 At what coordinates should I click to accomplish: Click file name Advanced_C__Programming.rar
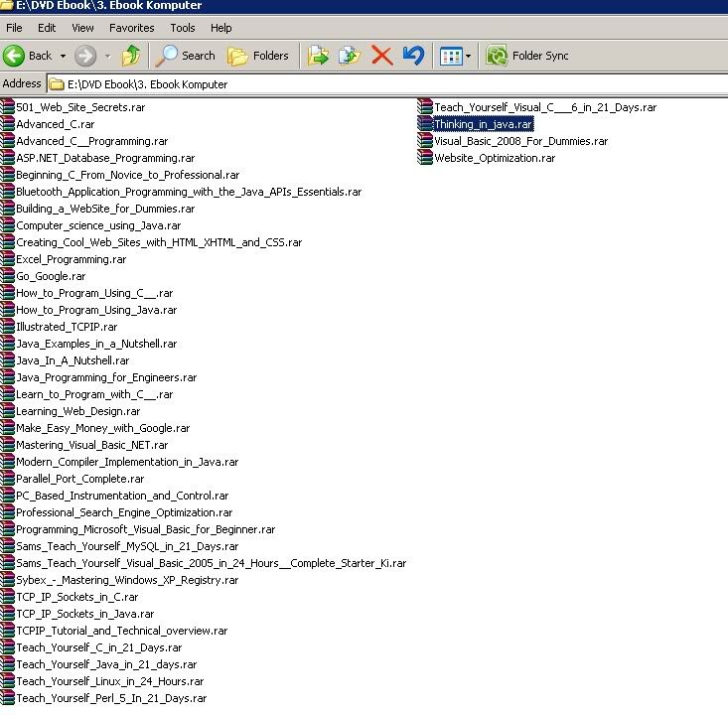coord(92,141)
